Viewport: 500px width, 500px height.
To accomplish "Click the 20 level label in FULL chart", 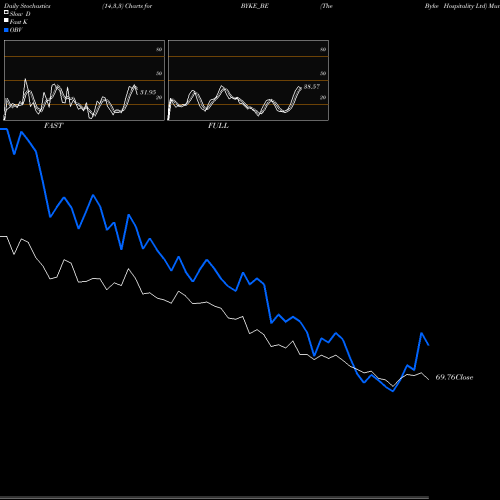I will point(323,97).
